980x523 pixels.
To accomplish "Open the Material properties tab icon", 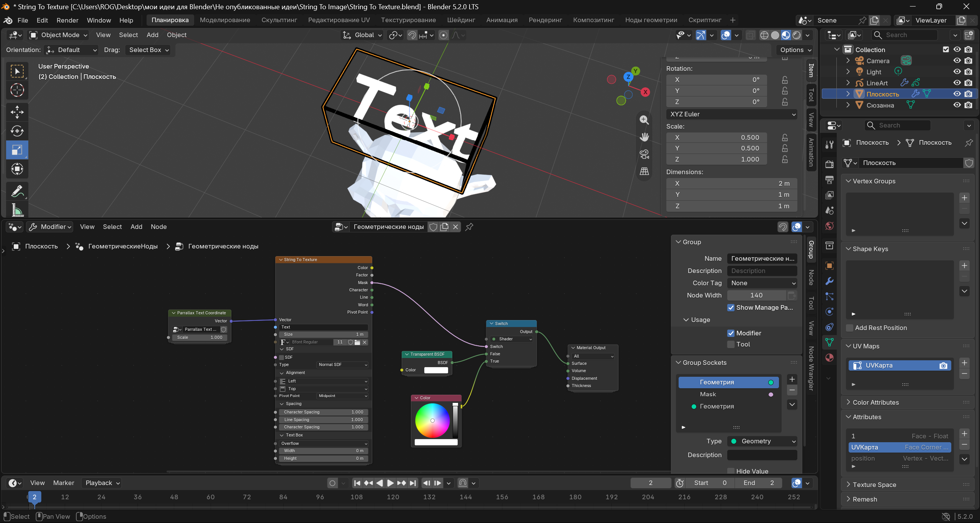I will click(829, 358).
